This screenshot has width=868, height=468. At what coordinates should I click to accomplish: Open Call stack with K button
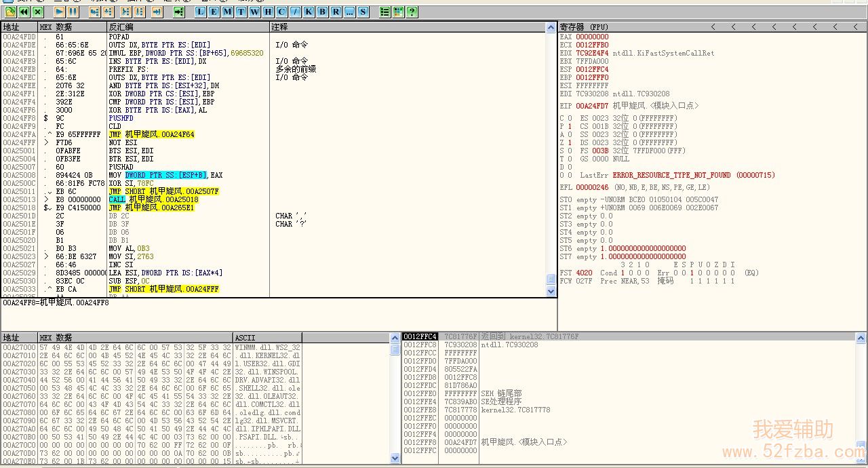[309, 12]
